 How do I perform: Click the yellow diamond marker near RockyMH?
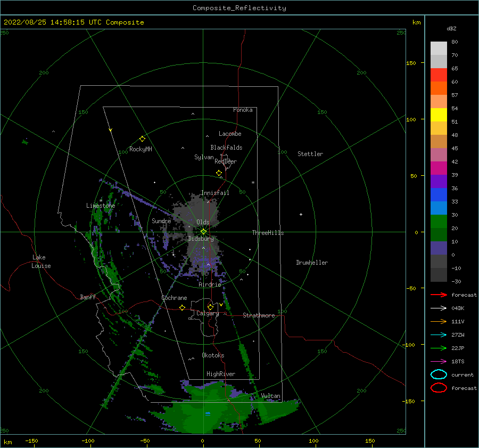[142, 139]
